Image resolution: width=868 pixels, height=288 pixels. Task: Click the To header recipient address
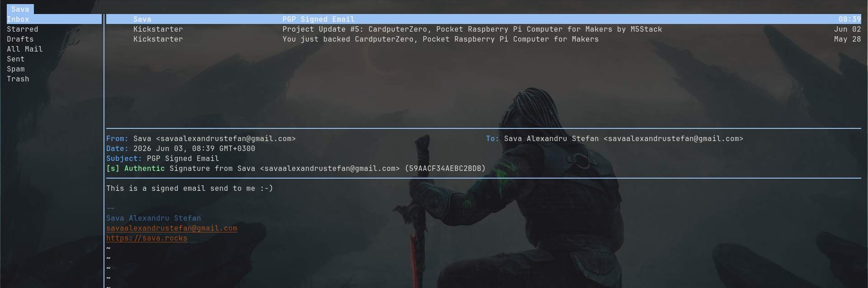pos(674,138)
